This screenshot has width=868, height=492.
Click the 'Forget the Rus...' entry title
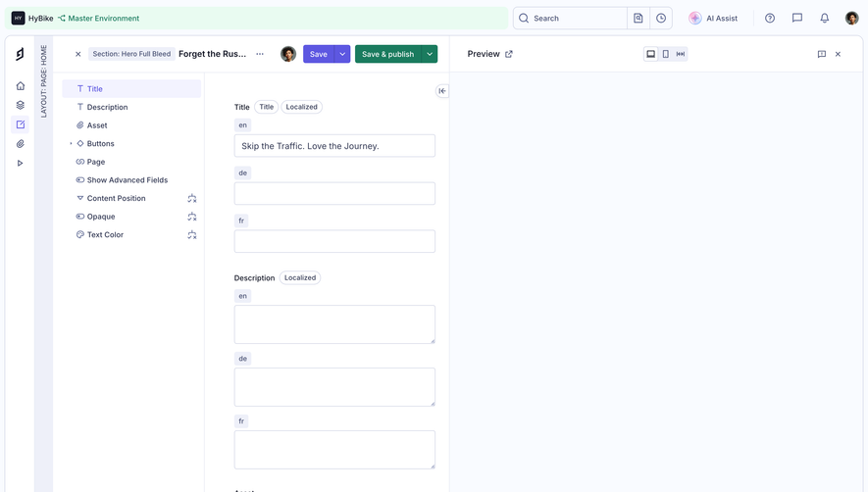(213, 54)
